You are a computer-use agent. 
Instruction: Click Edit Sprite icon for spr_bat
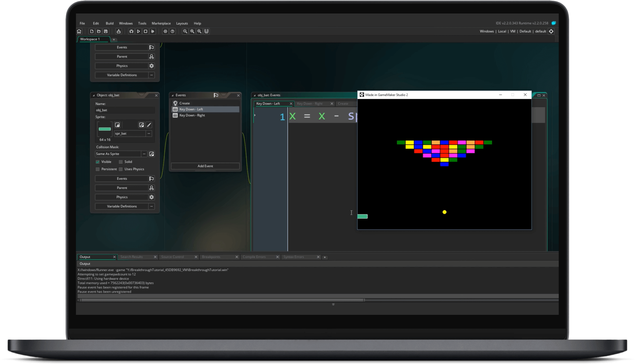tap(141, 125)
